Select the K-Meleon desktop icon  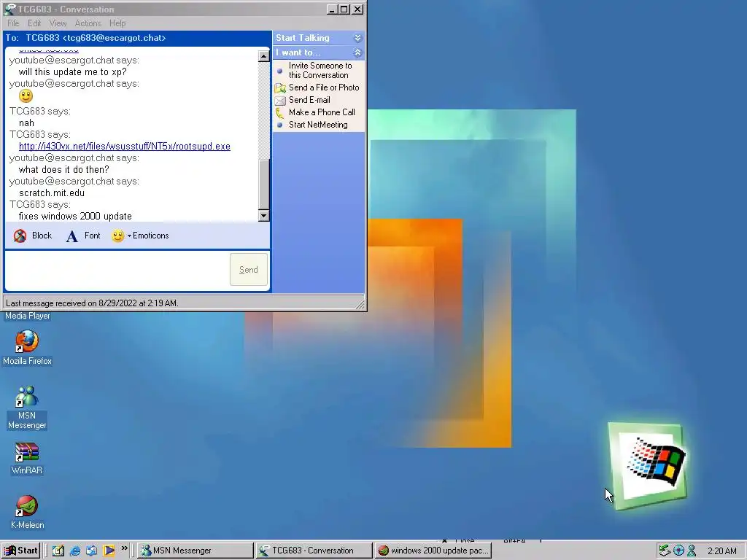pyautogui.click(x=27, y=513)
